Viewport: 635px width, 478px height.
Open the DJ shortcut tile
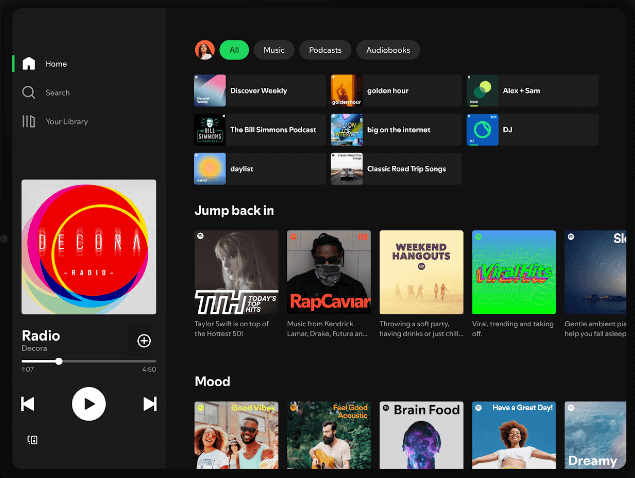tap(533, 130)
